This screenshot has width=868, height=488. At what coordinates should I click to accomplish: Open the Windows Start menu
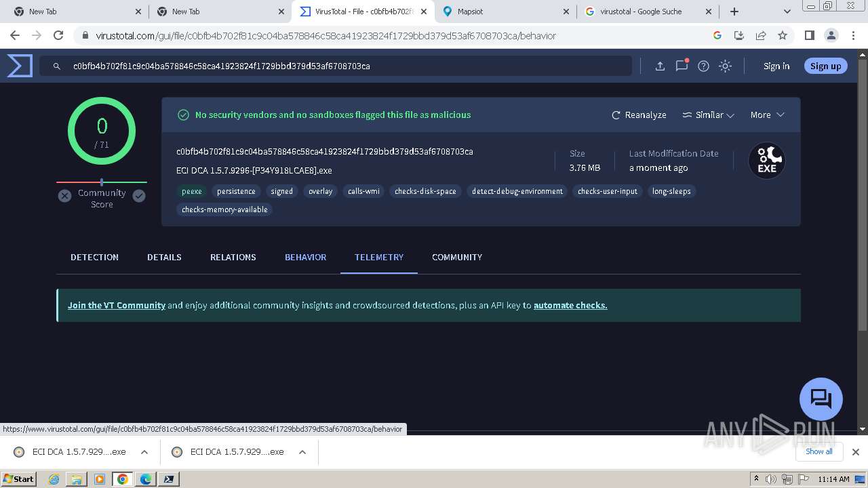coord(19,479)
